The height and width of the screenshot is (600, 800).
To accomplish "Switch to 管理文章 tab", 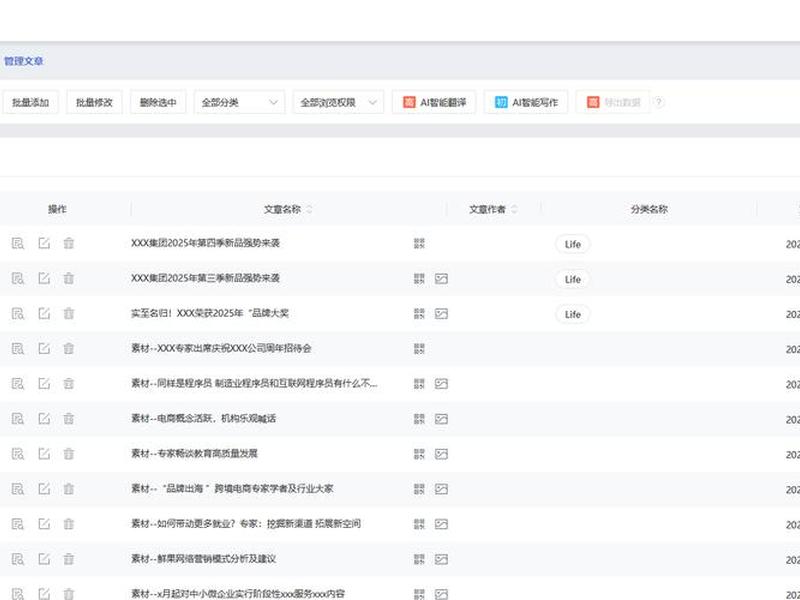I will pyautogui.click(x=23, y=61).
